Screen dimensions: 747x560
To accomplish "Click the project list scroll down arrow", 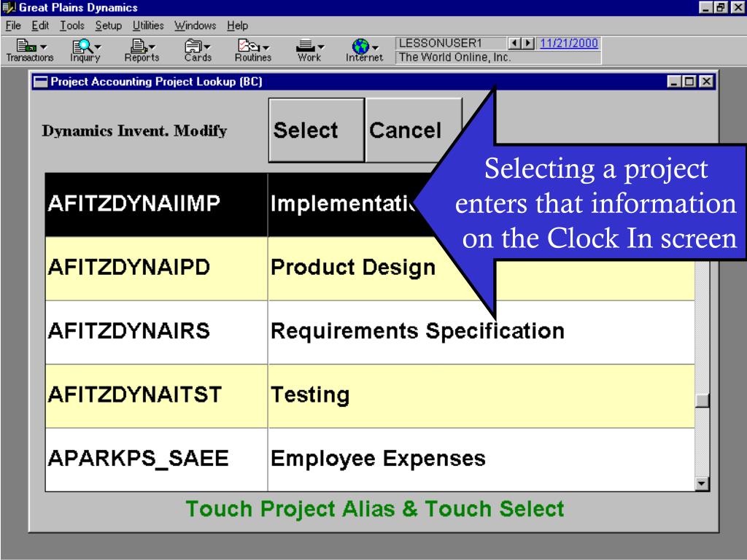I will (x=703, y=484).
